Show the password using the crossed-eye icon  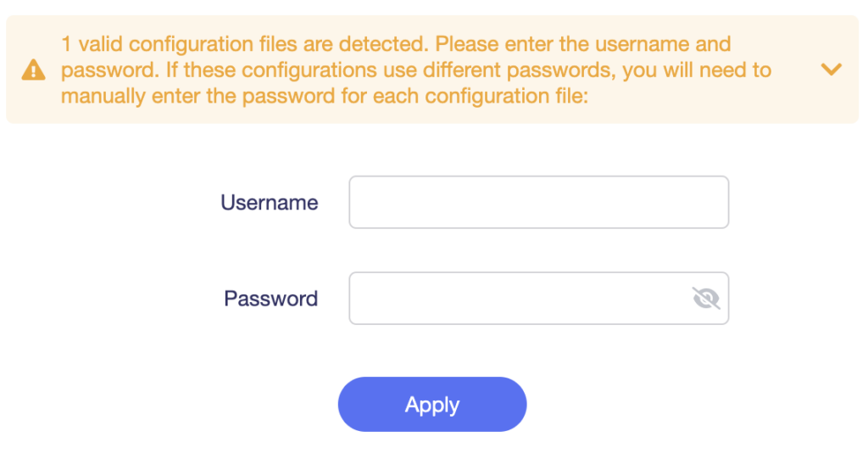(705, 298)
